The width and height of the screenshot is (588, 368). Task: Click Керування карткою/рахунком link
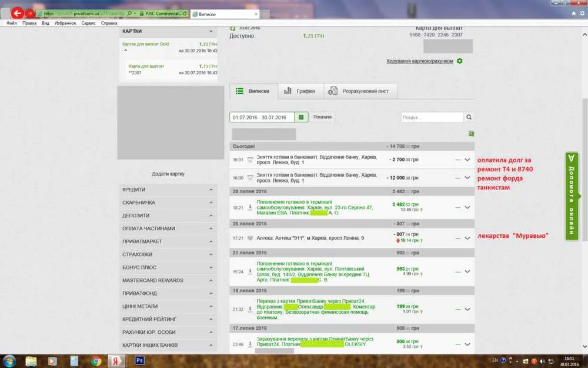point(420,61)
